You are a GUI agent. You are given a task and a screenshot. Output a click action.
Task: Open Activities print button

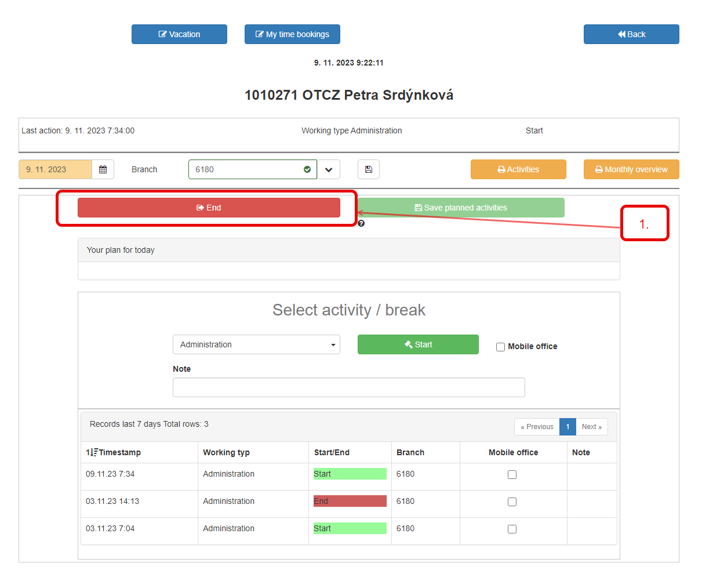pos(518,169)
